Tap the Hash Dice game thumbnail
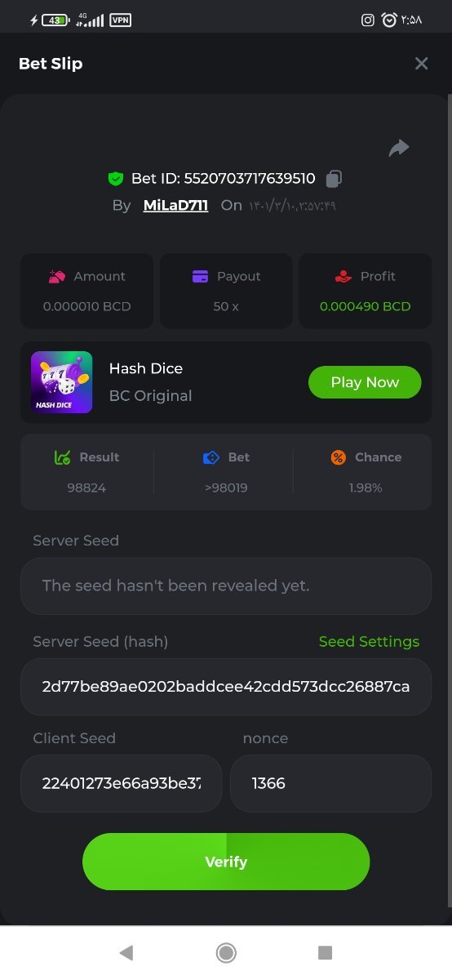 tap(61, 382)
